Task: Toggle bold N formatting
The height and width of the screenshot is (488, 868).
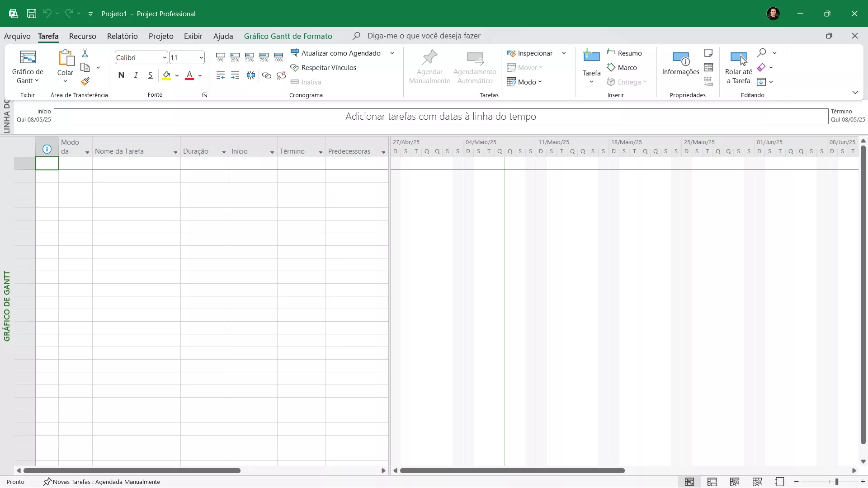Action: pyautogui.click(x=121, y=75)
